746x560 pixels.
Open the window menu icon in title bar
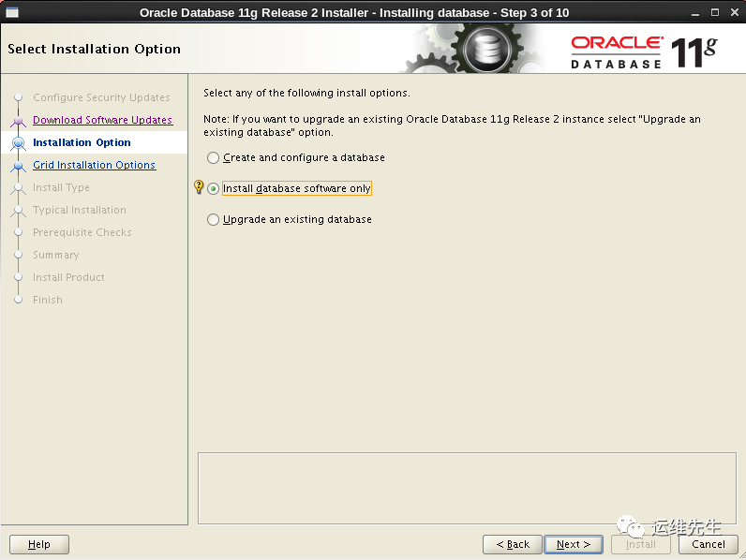pyautogui.click(x=12, y=12)
